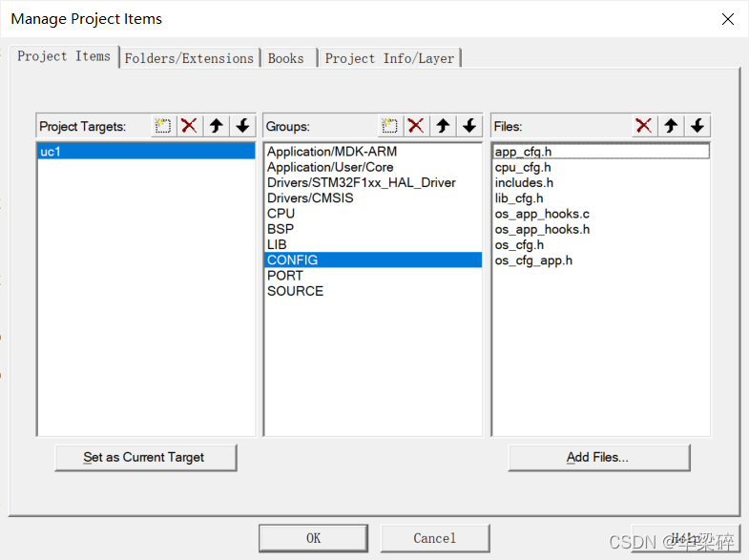Click the Cancel button
This screenshot has width=749, height=560.
(x=435, y=538)
